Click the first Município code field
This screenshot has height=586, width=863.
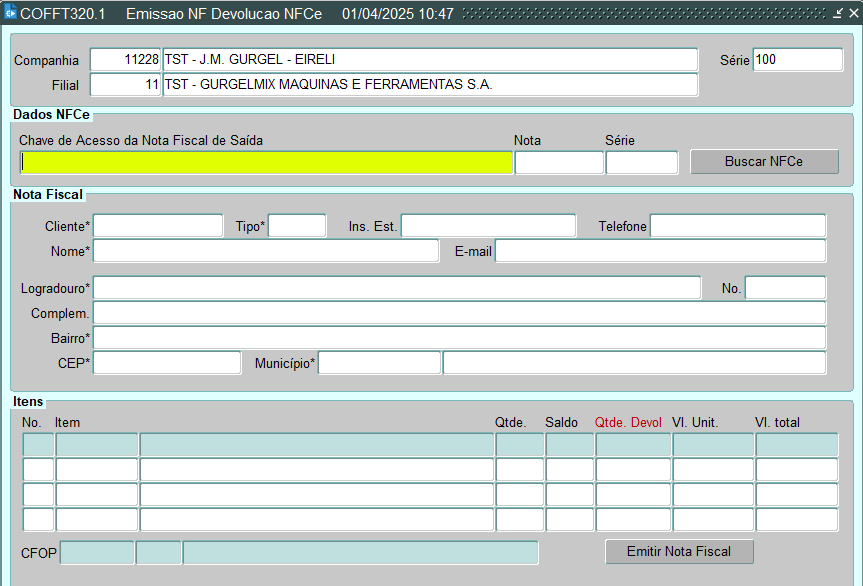[379, 363]
